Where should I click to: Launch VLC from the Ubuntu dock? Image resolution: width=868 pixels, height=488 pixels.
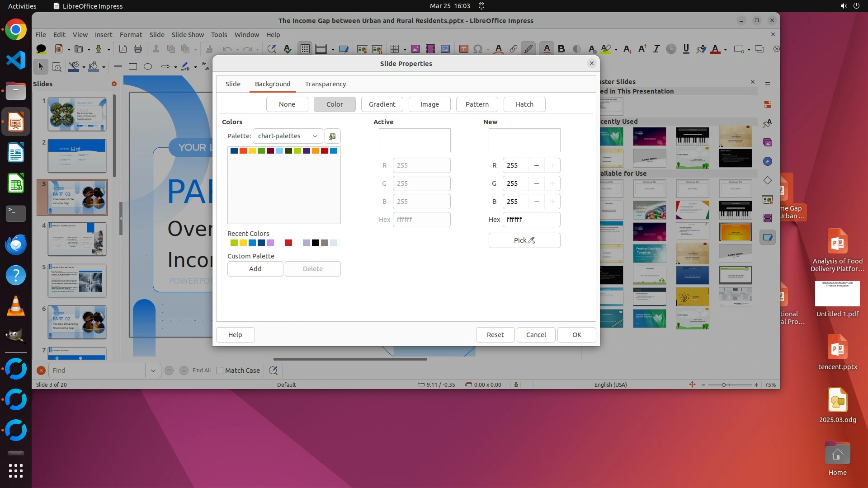pos(15,306)
